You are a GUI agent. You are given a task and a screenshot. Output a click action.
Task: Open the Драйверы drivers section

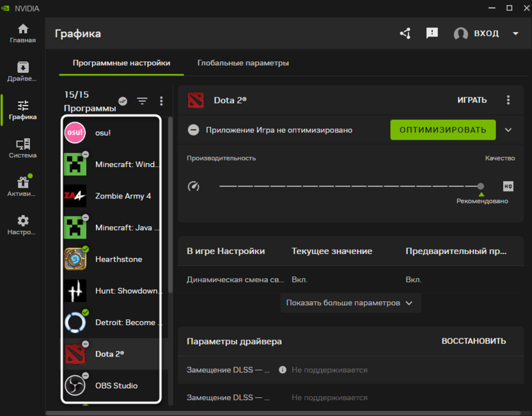pyautogui.click(x=23, y=72)
